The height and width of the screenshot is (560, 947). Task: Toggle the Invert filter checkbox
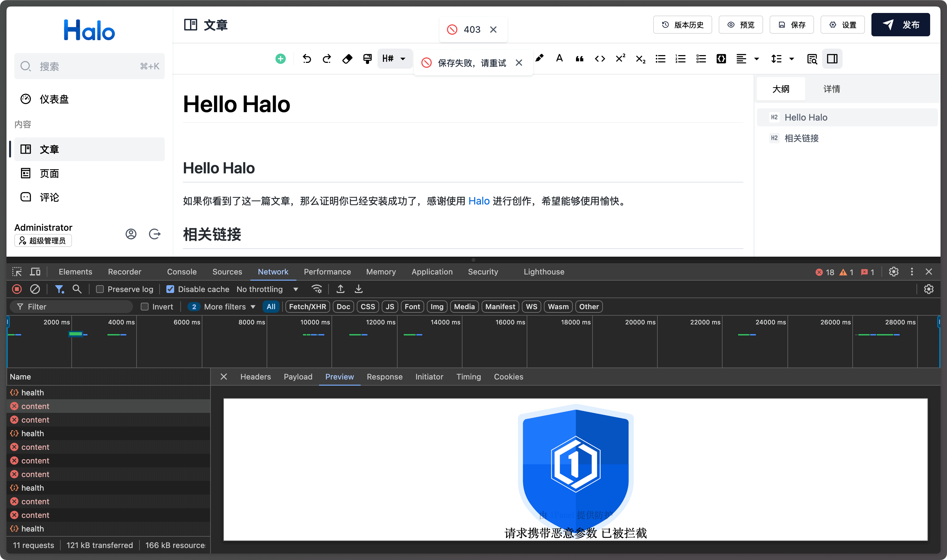pos(145,307)
